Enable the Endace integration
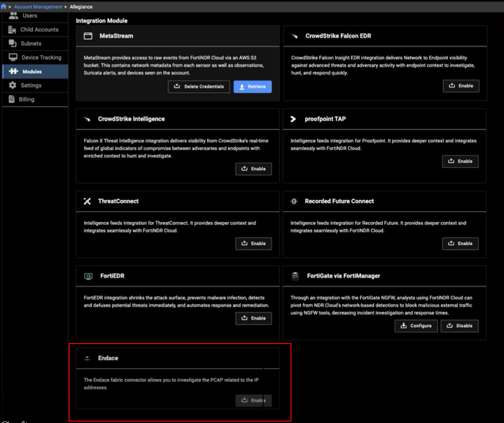The height and width of the screenshot is (423, 504). (253, 401)
